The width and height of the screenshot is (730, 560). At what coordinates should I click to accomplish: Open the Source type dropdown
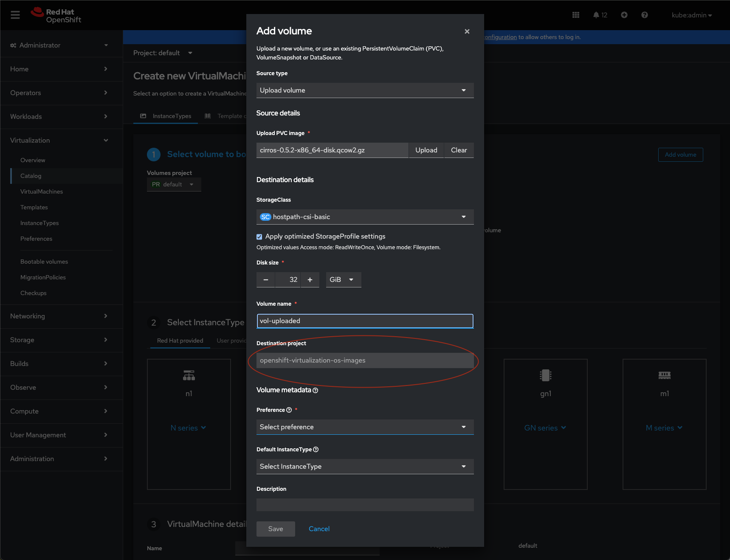[x=365, y=90]
